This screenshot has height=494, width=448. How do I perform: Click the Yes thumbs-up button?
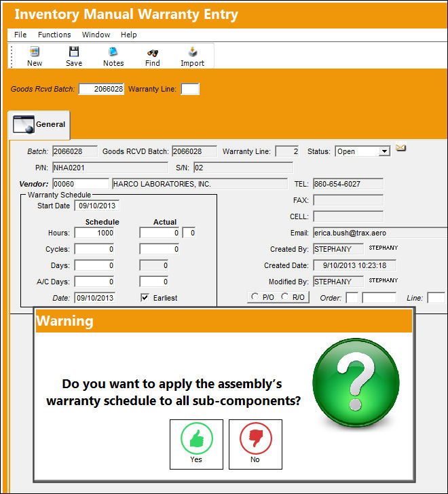196,444
